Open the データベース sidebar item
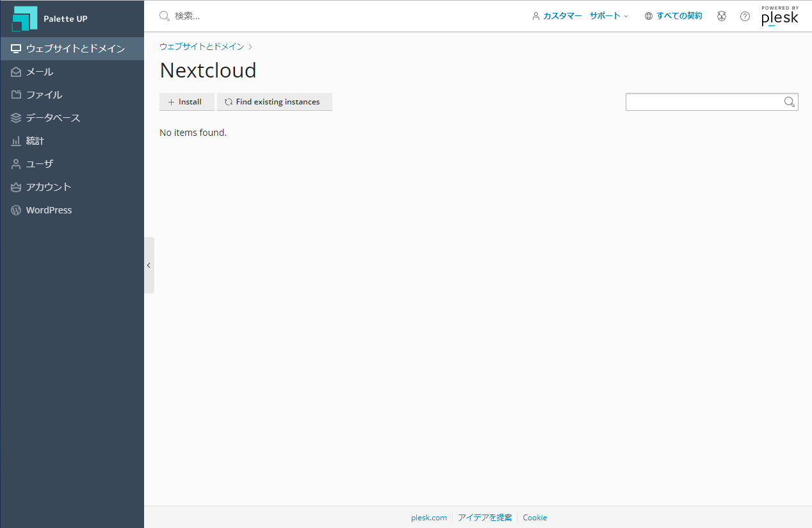The width and height of the screenshot is (812, 528). pos(72,118)
